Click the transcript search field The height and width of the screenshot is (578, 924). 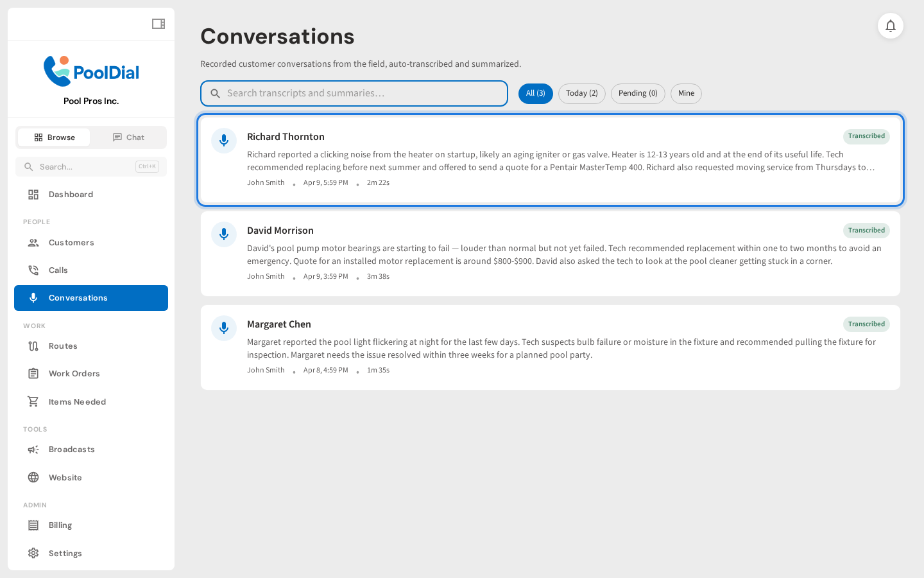(x=354, y=93)
